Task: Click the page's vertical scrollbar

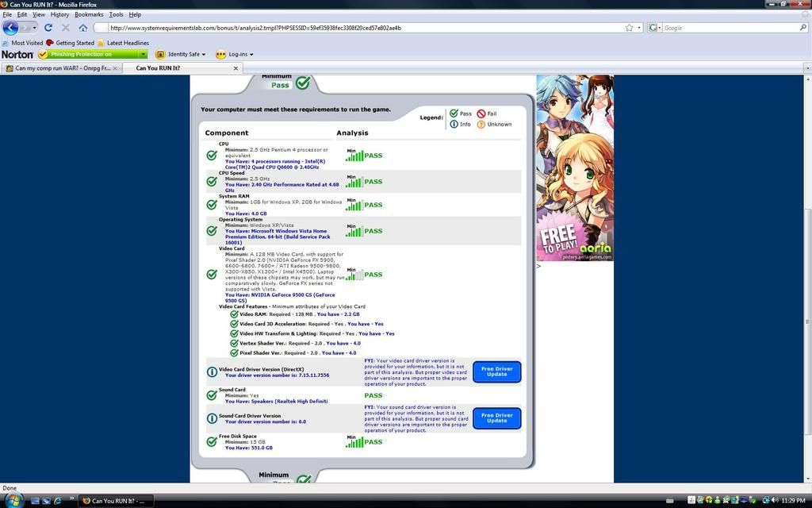Action: point(807,317)
